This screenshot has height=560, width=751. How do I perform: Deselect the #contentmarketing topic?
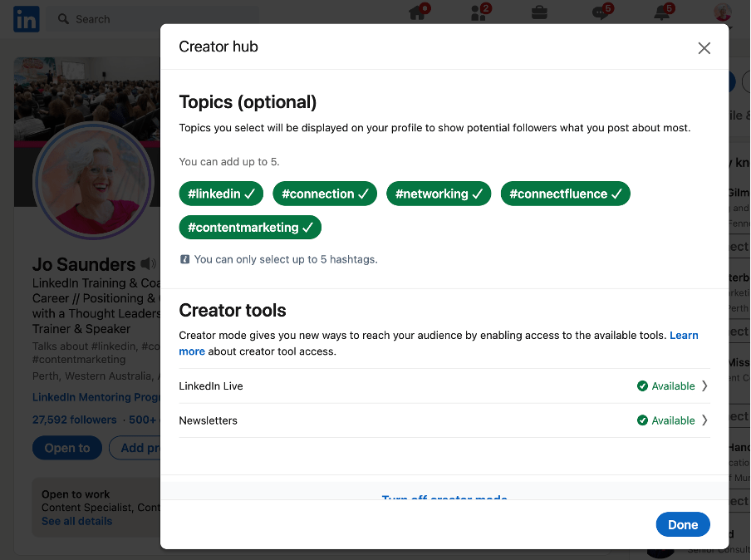pos(250,227)
